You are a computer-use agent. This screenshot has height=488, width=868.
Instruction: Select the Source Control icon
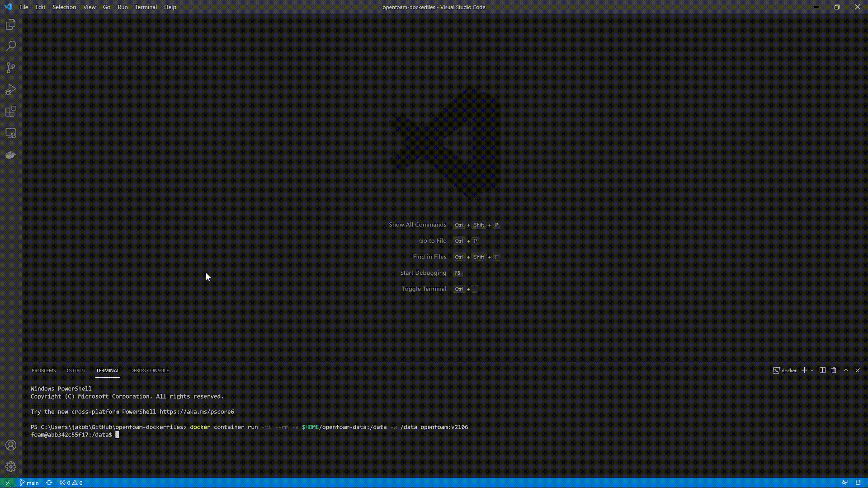[11, 67]
